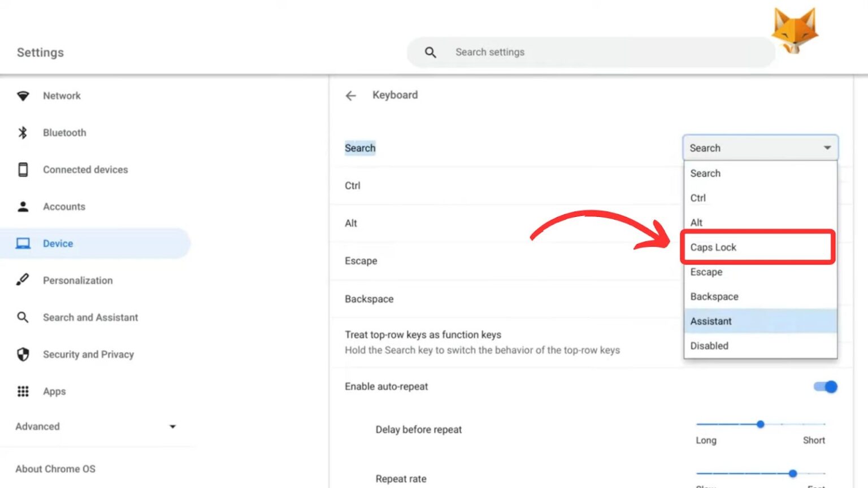Screen dimensions: 868x488
Task: Open Accounts via the person icon
Action: tap(23, 206)
